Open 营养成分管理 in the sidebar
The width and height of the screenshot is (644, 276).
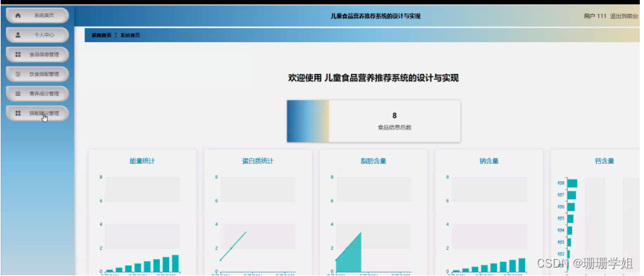pos(37,94)
